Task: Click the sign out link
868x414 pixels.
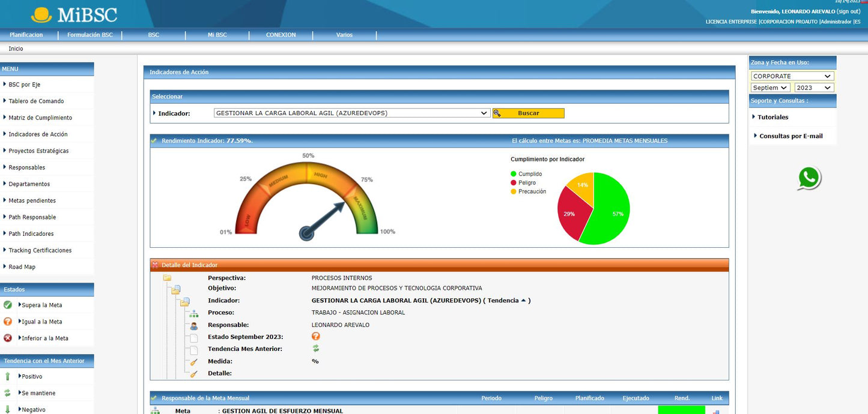Action: (848, 11)
